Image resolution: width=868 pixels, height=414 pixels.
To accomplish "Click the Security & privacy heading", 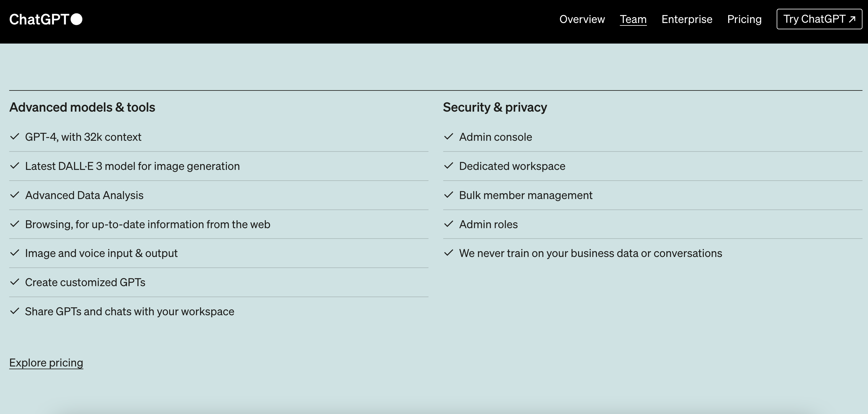I will [x=495, y=107].
